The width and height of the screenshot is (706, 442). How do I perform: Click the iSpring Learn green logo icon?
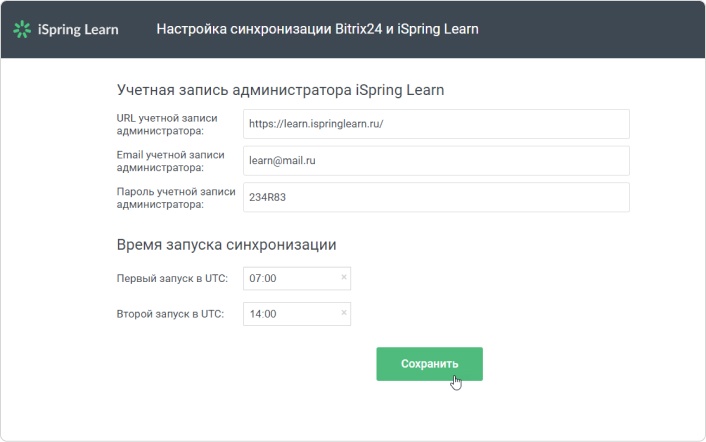click(x=22, y=29)
